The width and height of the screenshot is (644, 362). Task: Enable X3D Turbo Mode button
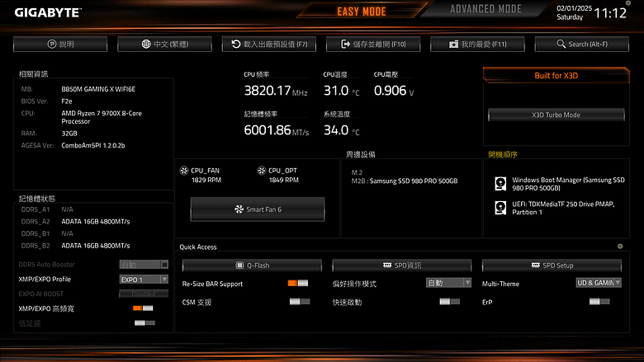(556, 115)
